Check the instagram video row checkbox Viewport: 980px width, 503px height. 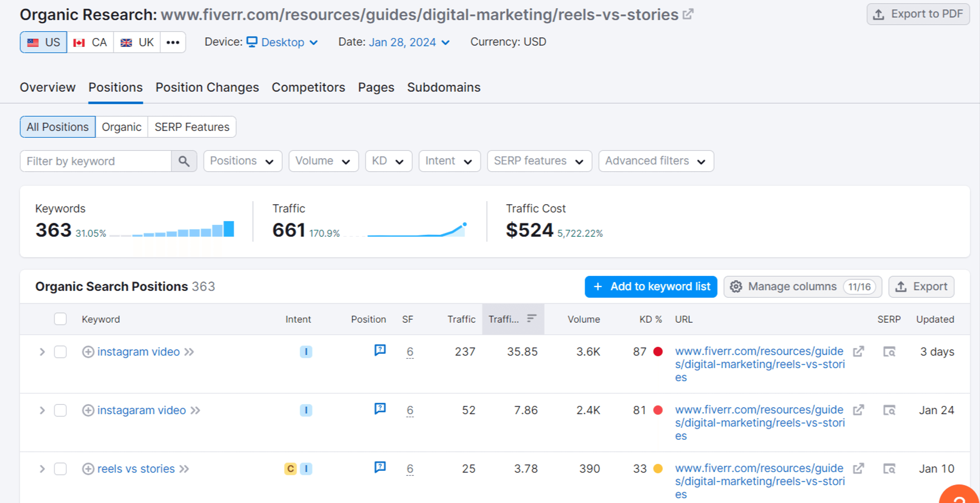(x=60, y=352)
